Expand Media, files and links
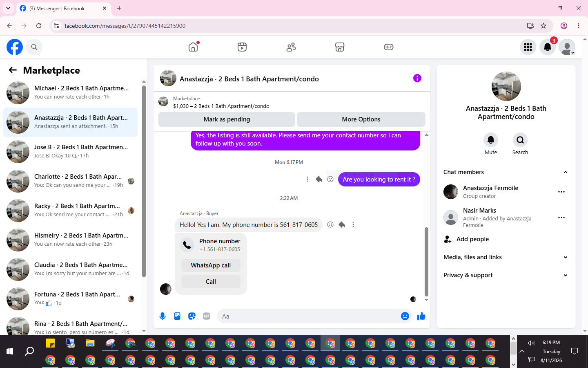The width and height of the screenshot is (588, 368). (x=506, y=257)
